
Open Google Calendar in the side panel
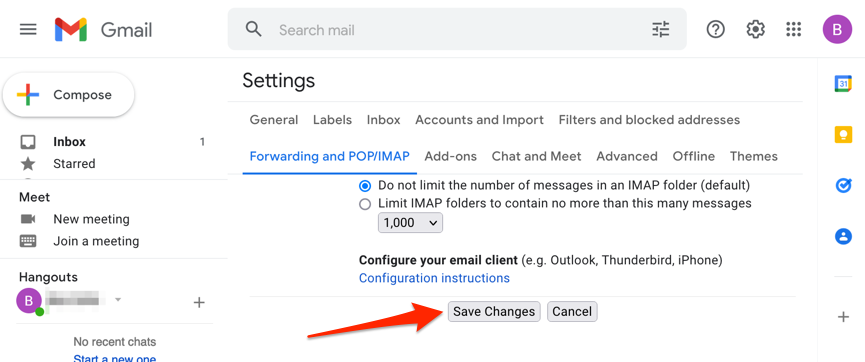843,84
